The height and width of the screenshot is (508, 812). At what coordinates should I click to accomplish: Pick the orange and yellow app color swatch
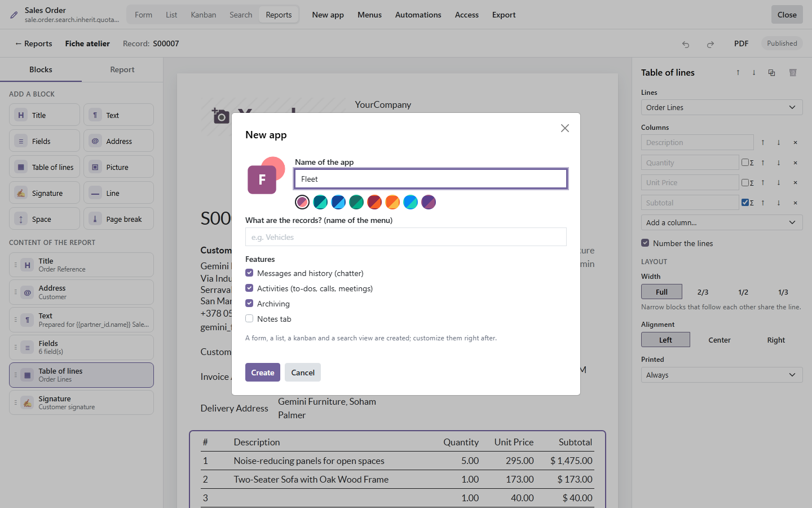click(x=392, y=202)
